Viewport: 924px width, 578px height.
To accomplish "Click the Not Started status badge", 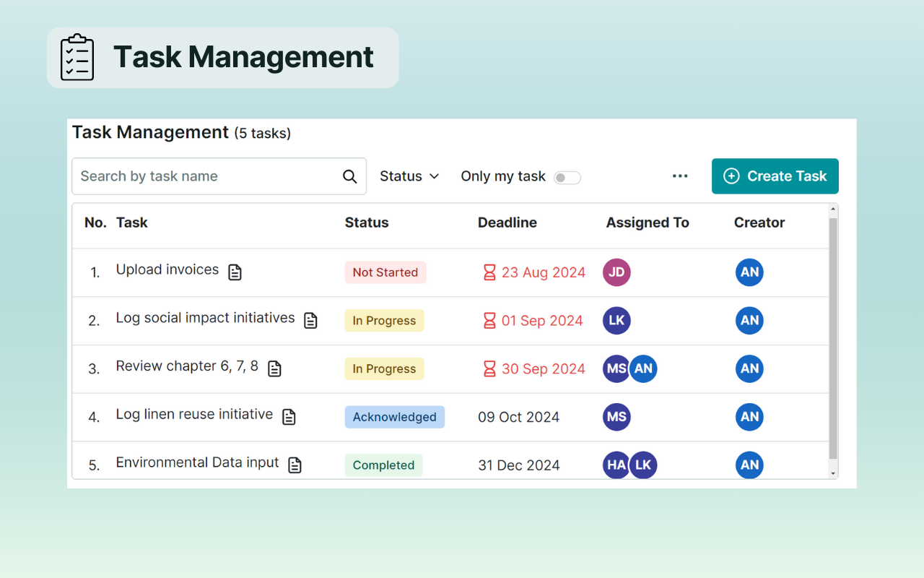I will 385,272.
